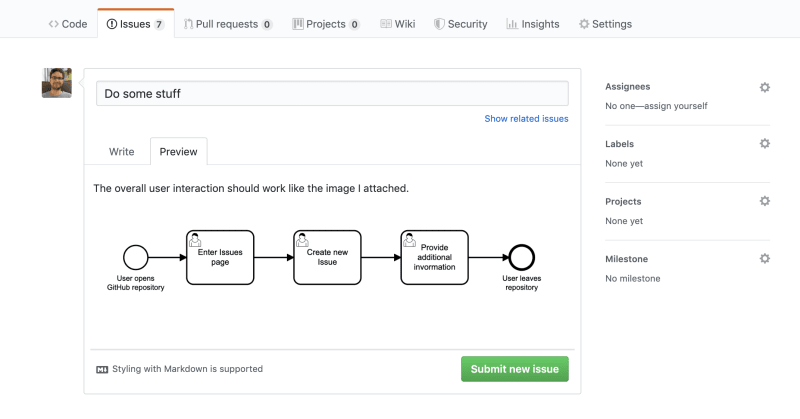
Task: Open the Pull requests tab
Action: click(x=228, y=24)
